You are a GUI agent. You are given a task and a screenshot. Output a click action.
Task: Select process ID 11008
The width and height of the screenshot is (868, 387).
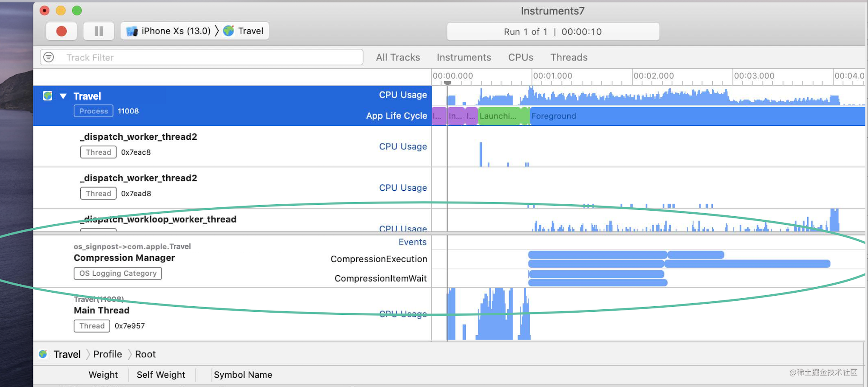[x=128, y=111]
